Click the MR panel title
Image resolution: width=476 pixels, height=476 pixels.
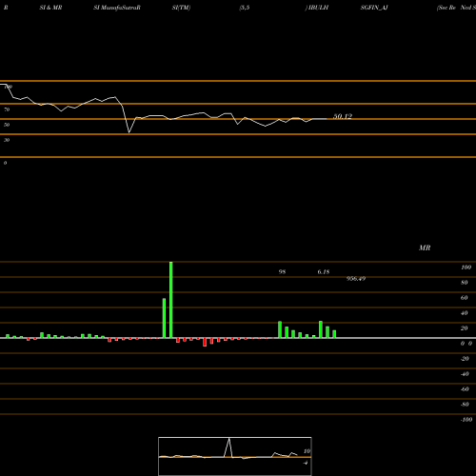425,248
